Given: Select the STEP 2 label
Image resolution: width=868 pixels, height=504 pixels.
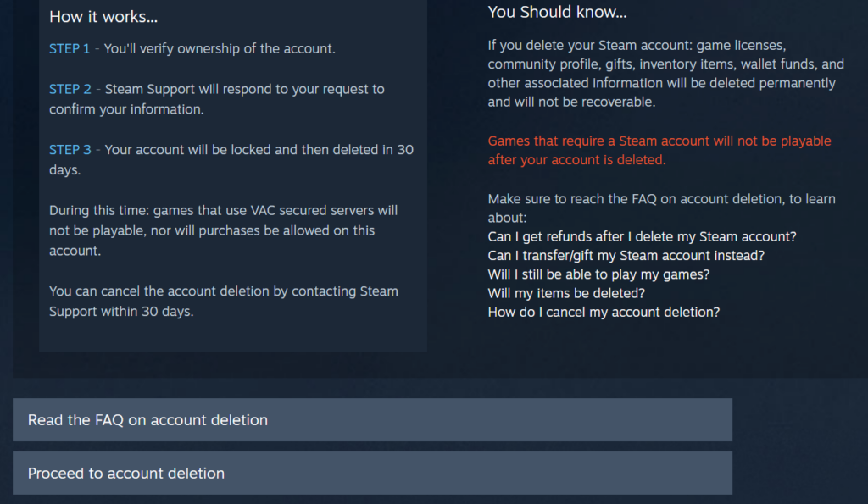Looking at the screenshot, I should (70, 89).
